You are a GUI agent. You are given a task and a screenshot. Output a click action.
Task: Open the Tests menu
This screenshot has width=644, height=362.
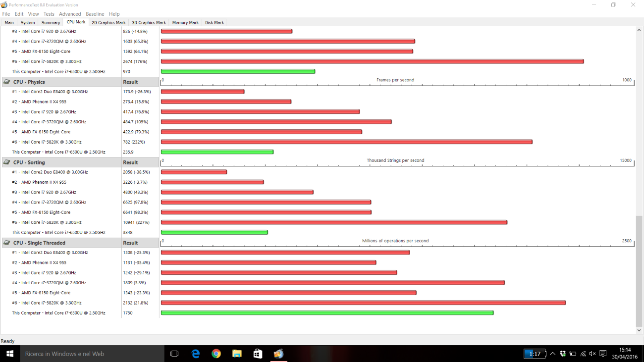click(x=49, y=14)
